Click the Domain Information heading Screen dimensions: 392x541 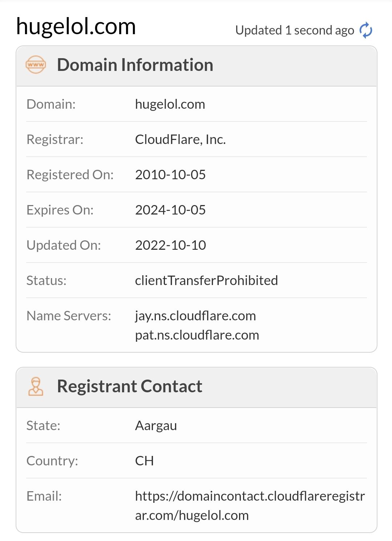coord(135,65)
